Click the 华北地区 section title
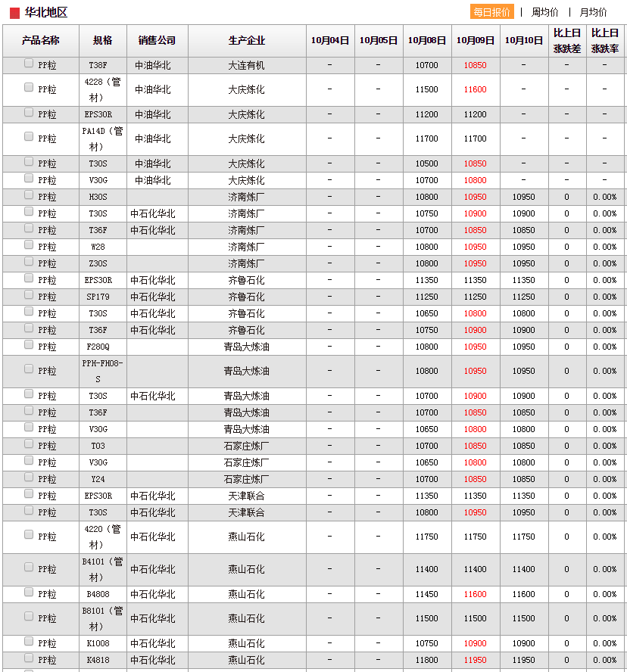The image size is (627, 672). coord(46,13)
